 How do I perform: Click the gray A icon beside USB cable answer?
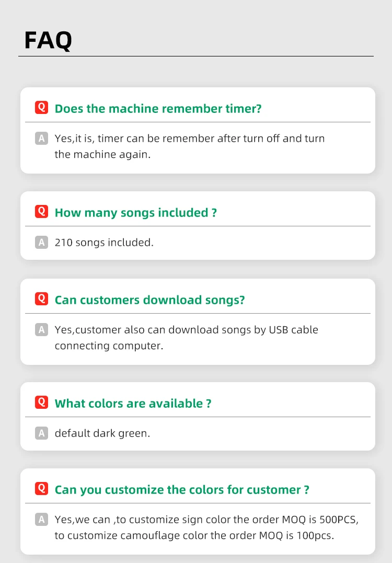click(41, 330)
